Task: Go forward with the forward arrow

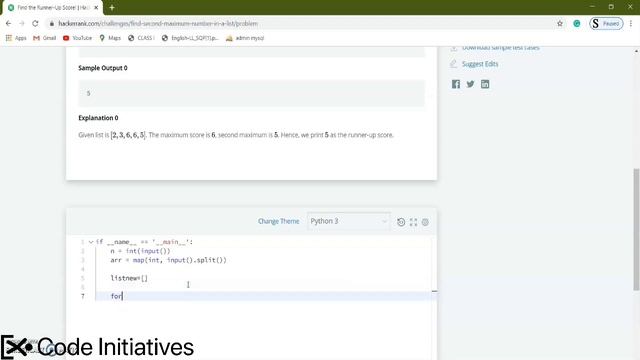Action: [22, 24]
